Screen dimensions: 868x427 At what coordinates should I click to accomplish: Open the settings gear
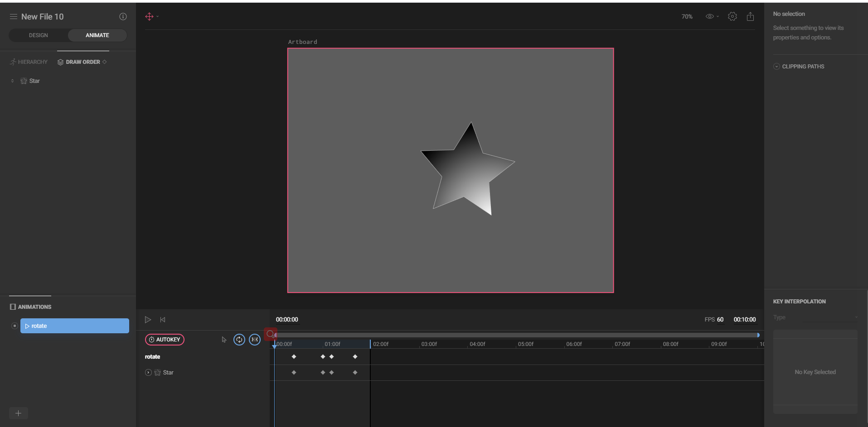(732, 17)
